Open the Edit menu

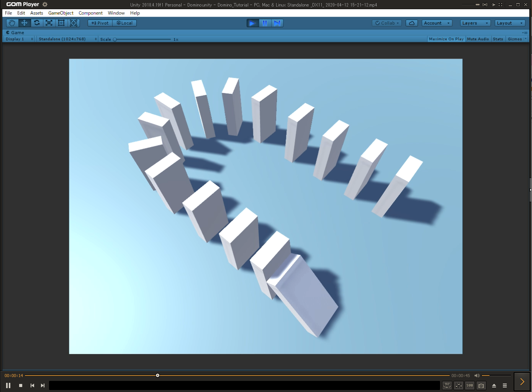pyautogui.click(x=21, y=13)
